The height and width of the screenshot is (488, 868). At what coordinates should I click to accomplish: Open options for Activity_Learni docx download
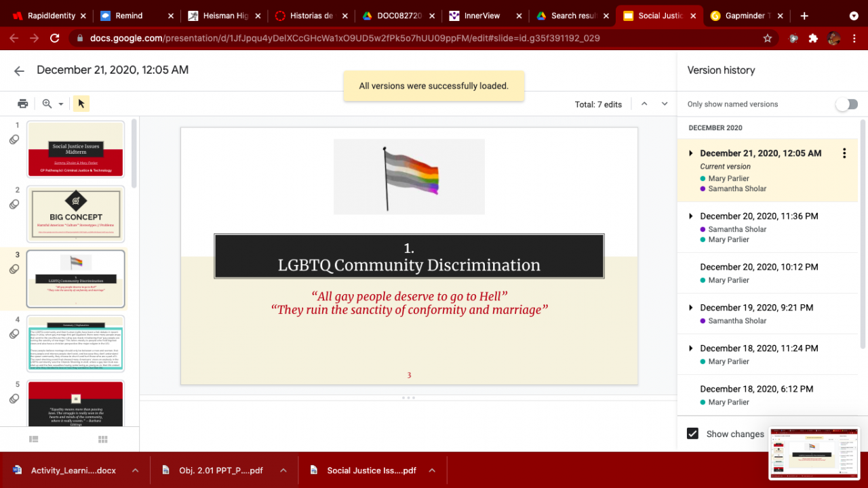point(135,470)
